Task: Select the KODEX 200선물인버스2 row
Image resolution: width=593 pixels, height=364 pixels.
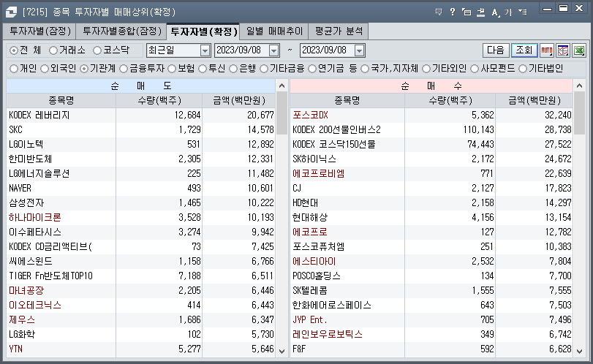Action: point(431,130)
